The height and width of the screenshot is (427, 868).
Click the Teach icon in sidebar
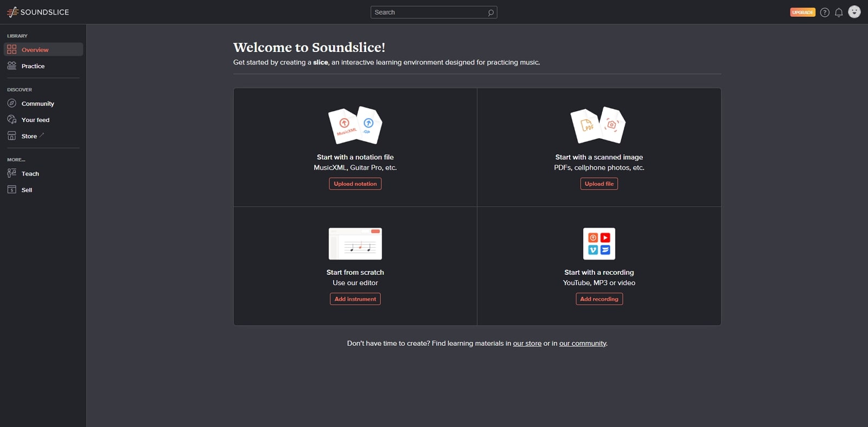click(12, 173)
